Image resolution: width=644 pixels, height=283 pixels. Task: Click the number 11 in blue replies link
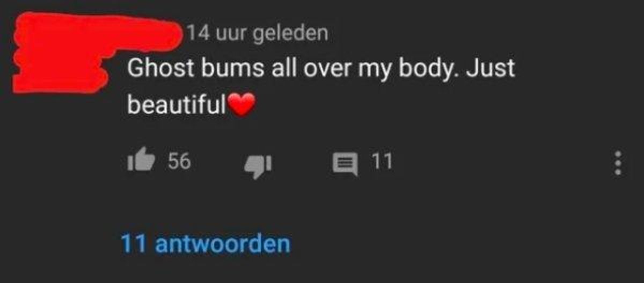click(x=134, y=244)
